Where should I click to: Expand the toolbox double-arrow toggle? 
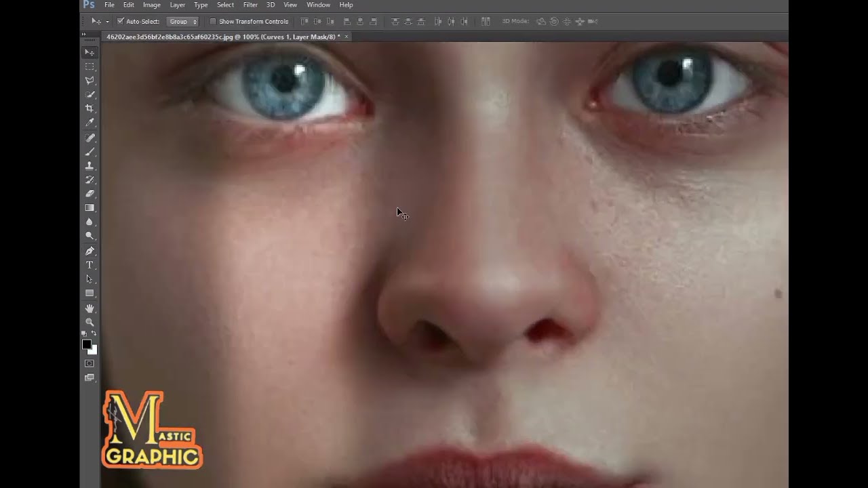(x=85, y=34)
